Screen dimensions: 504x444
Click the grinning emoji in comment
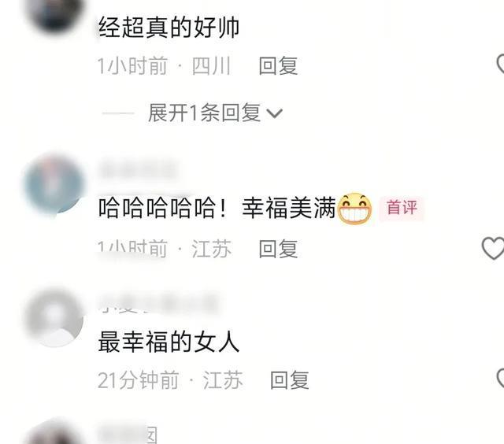354,209
